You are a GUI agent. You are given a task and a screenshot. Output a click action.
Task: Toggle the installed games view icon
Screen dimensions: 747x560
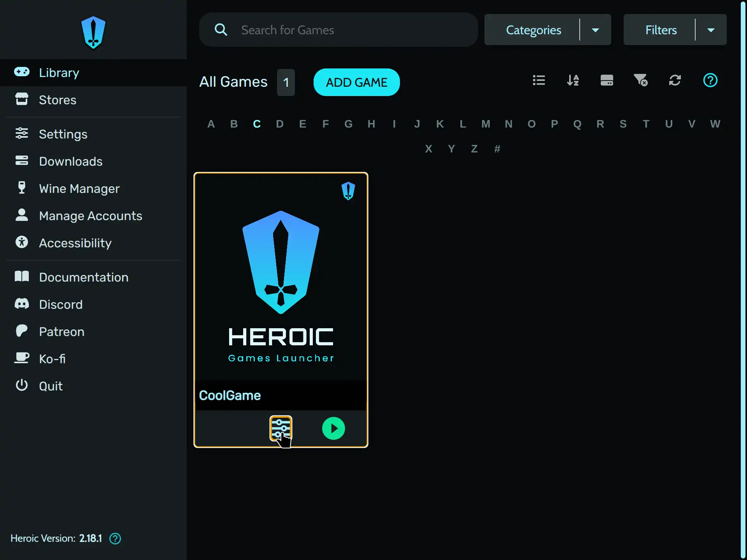[607, 80]
